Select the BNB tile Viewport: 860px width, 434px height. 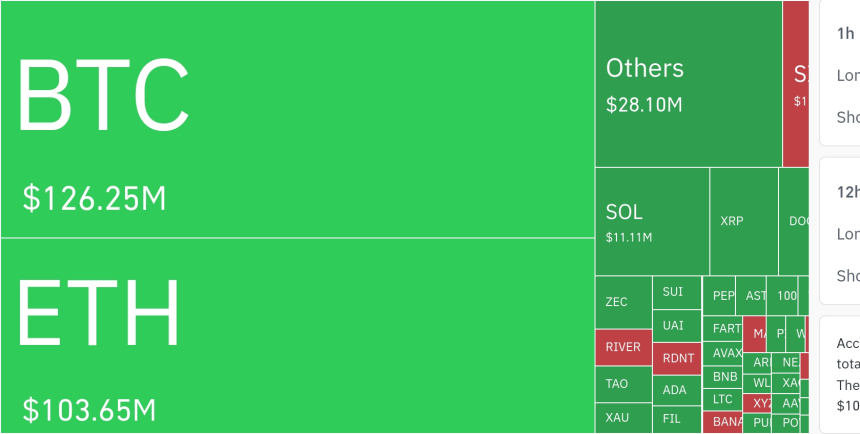point(724,377)
